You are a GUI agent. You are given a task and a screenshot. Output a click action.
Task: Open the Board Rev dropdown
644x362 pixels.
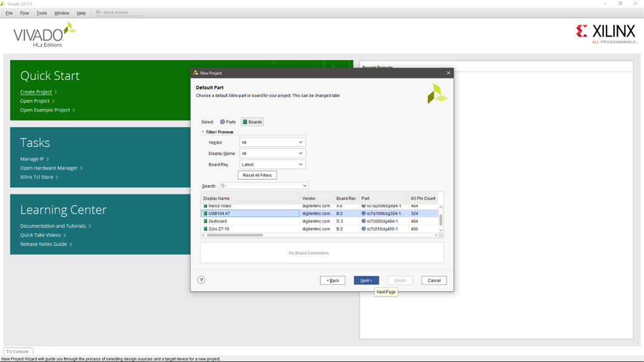point(272,165)
